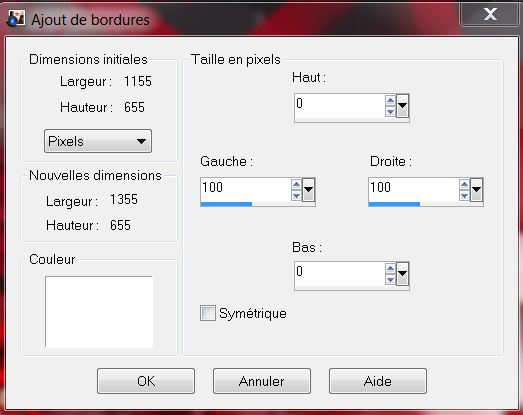
Task: Increase Droite value with up arrow
Action: (464, 184)
